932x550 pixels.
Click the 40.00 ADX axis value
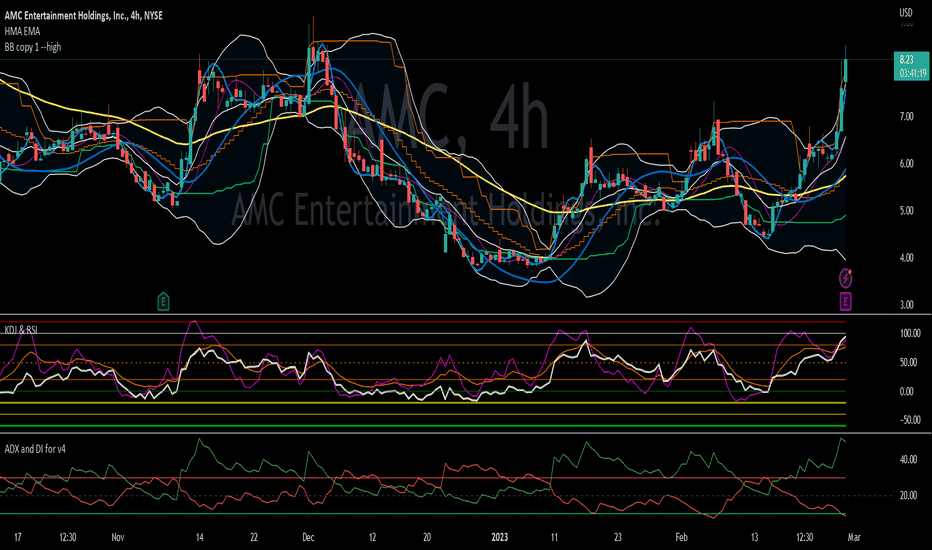[908, 460]
